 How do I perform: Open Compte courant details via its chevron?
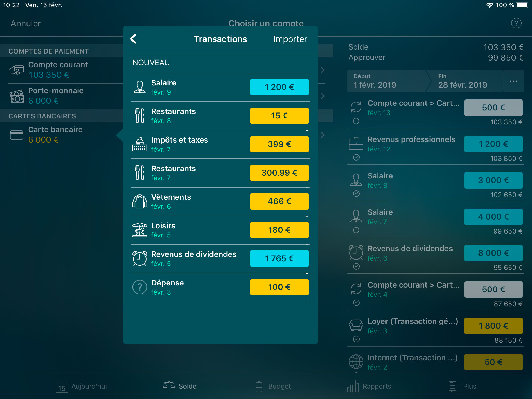tap(323, 70)
